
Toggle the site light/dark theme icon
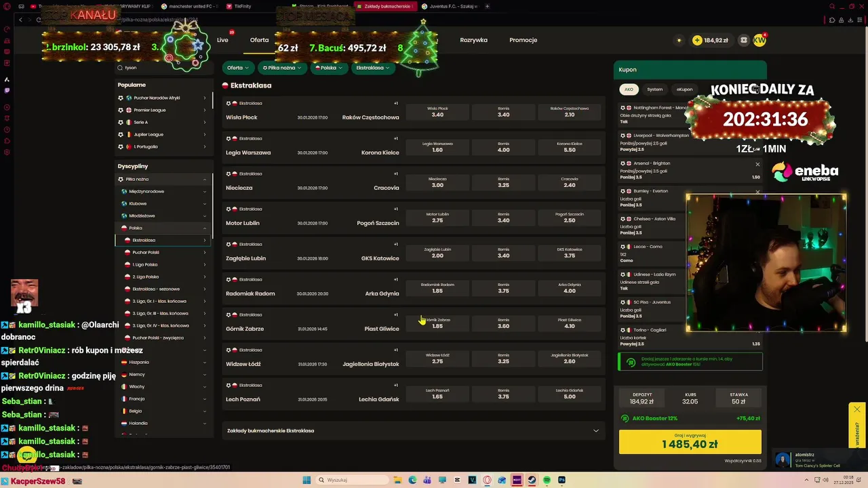pyautogui.click(x=679, y=40)
